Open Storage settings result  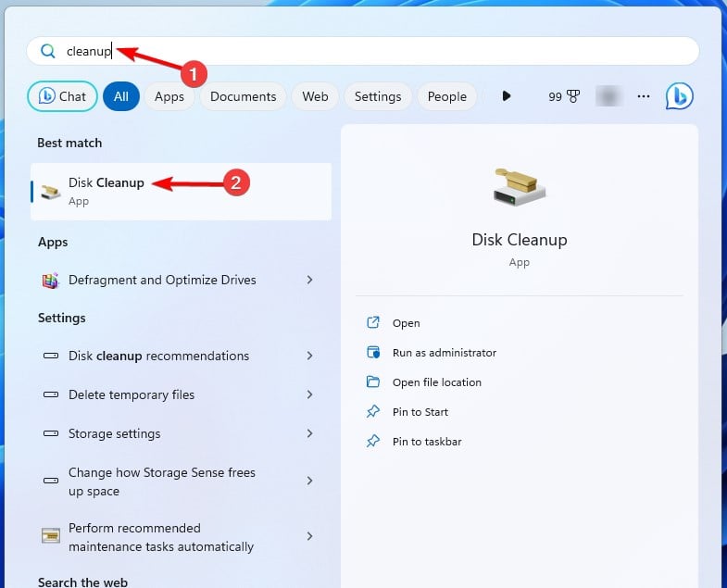(x=181, y=433)
